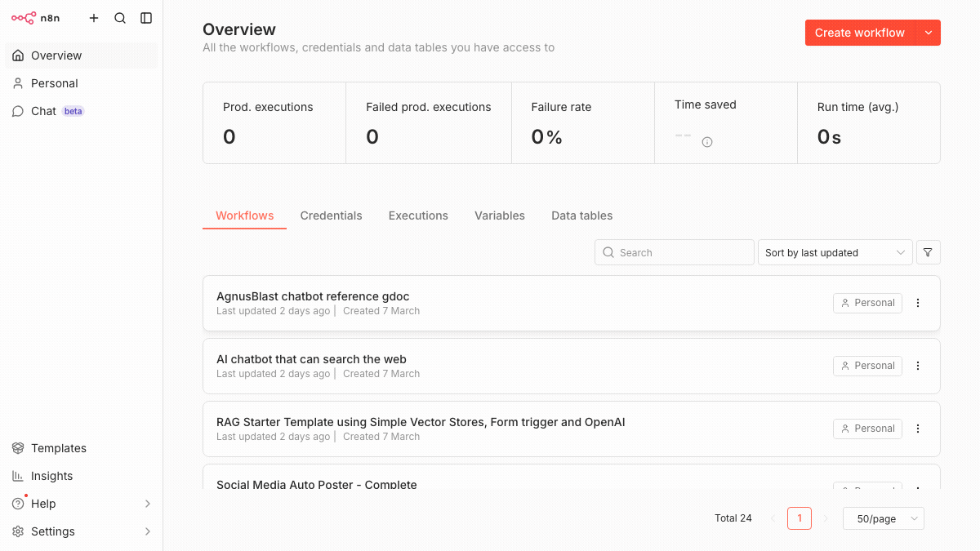Open options menu for AgnusBlast chatbot workflow

917,303
